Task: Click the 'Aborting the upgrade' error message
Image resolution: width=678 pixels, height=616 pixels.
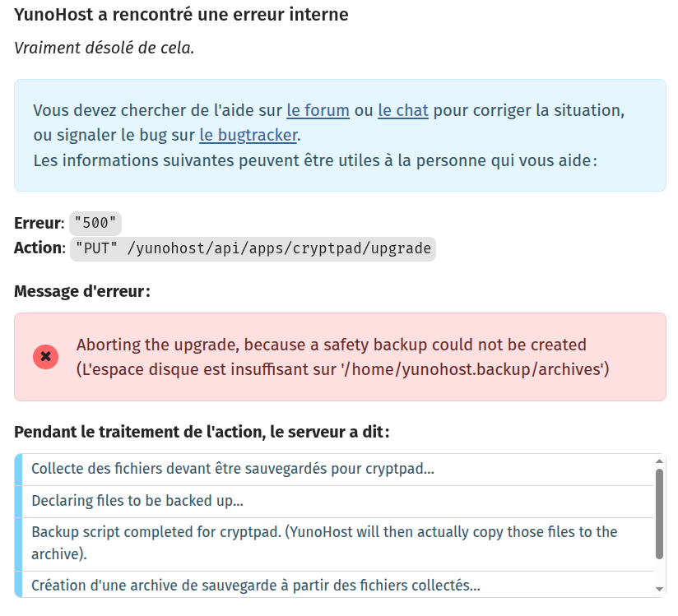Action: [342, 357]
